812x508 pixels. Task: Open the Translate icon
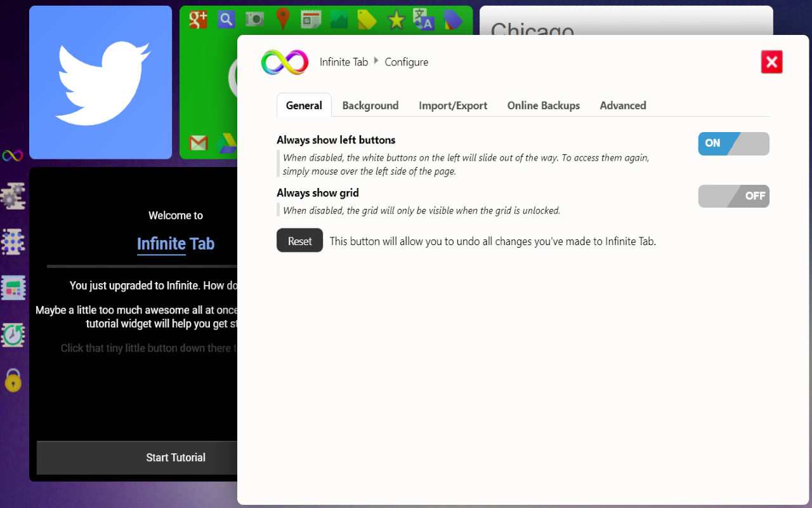pyautogui.click(x=423, y=19)
